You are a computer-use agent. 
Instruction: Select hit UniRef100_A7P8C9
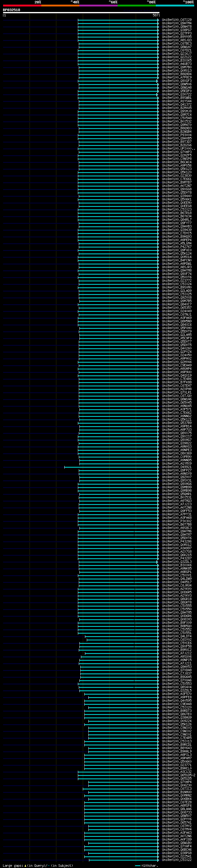point(176,78)
